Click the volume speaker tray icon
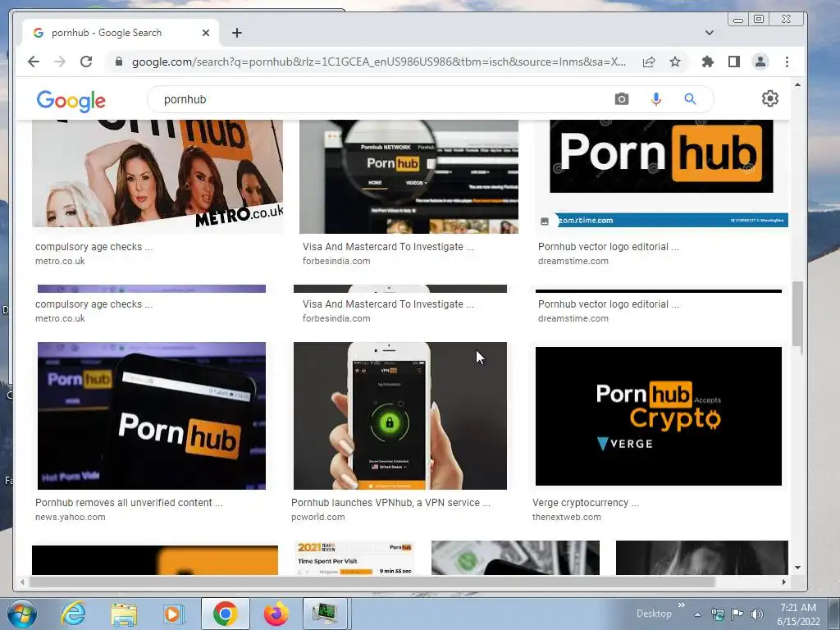Viewport: 840px width, 630px height. click(757, 614)
